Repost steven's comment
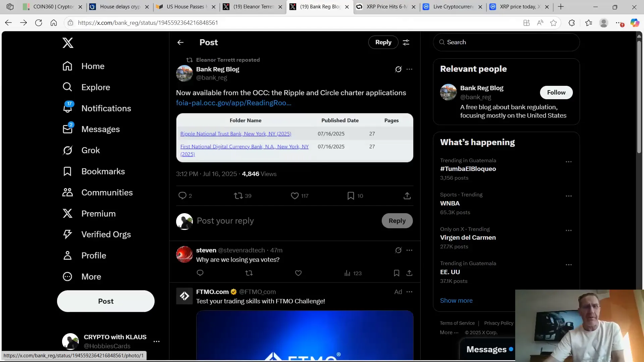This screenshot has width=644, height=362. (x=249, y=273)
